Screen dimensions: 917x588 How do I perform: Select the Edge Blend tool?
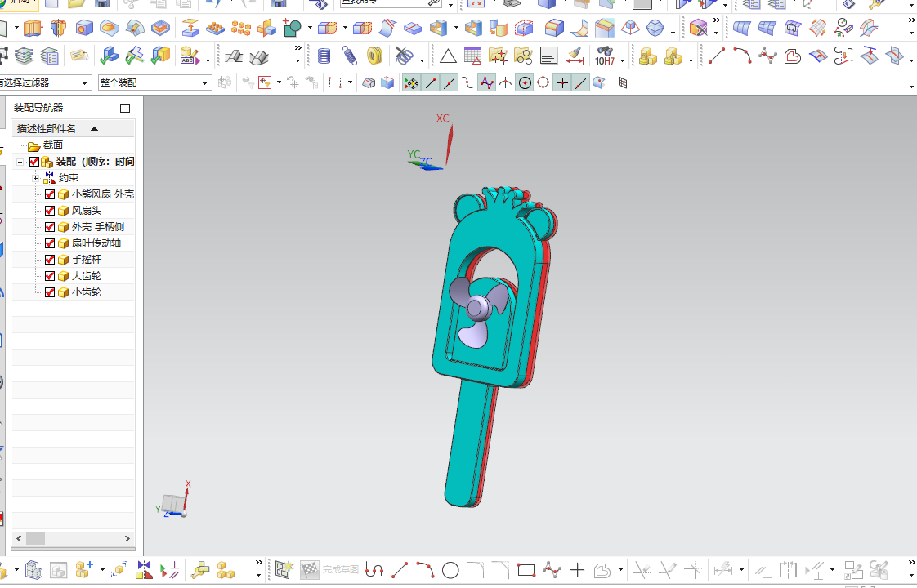click(x=554, y=28)
